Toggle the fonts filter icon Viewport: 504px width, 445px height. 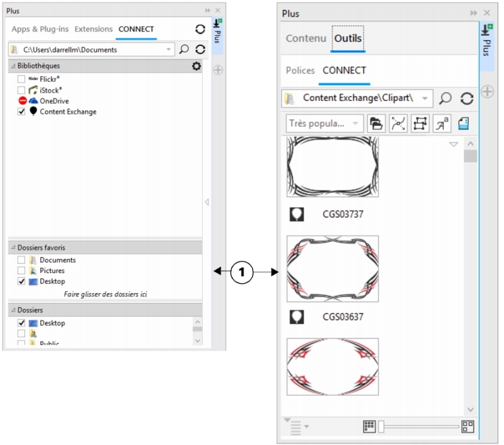pyautogui.click(x=442, y=124)
